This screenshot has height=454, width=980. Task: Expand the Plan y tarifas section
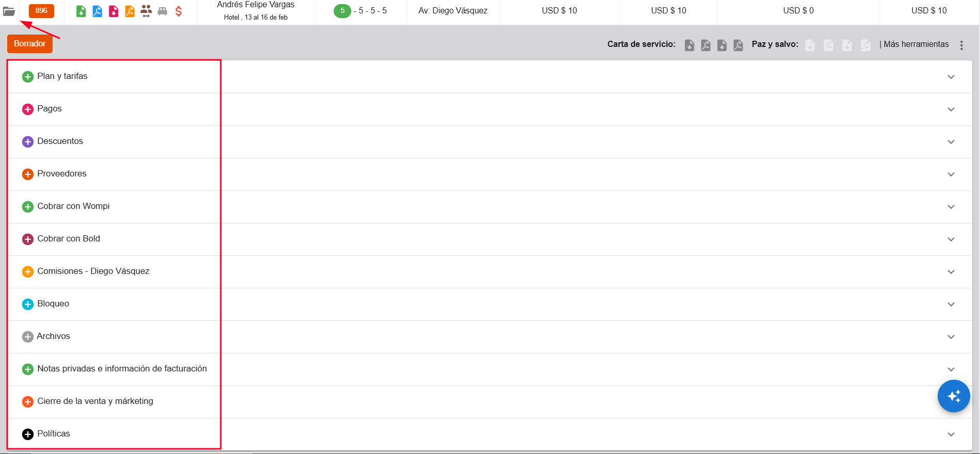pos(62,76)
